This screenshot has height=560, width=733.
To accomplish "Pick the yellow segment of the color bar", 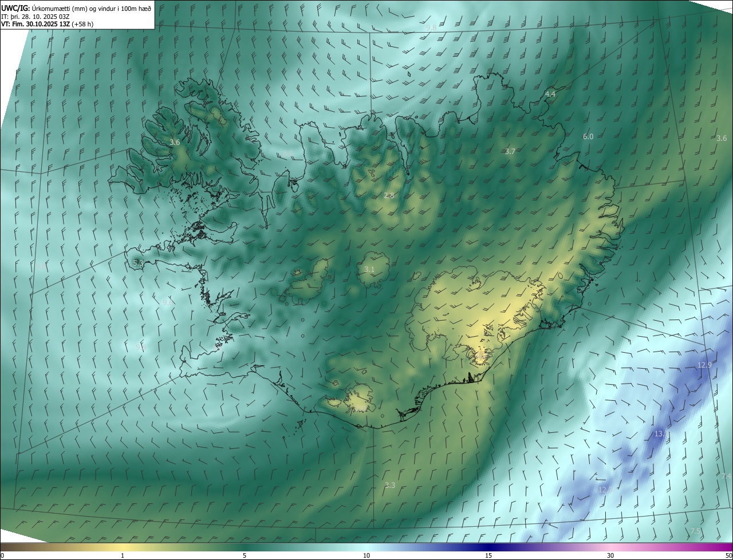I will tap(123, 547).
